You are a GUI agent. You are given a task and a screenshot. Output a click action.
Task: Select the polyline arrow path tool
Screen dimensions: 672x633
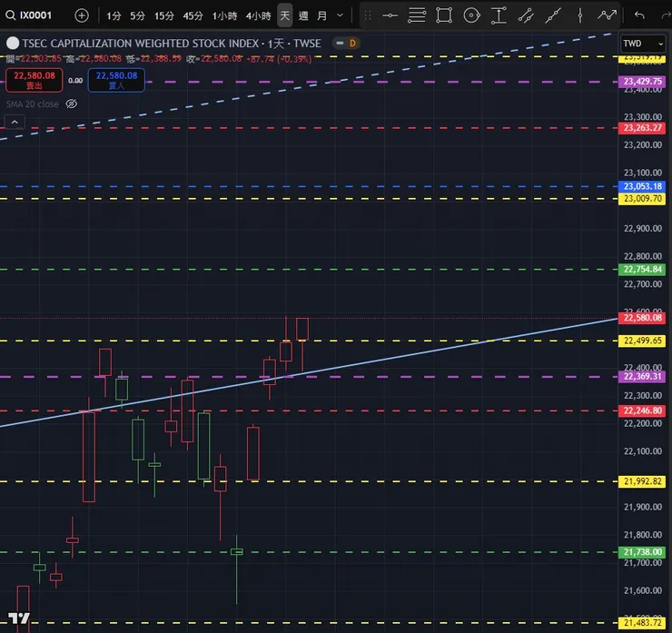tap(607, 15)
